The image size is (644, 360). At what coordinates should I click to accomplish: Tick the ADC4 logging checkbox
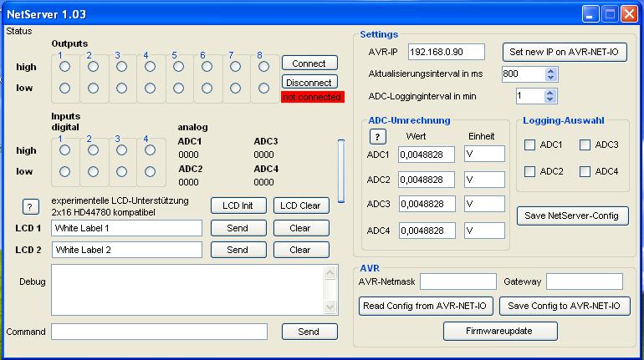585,172
